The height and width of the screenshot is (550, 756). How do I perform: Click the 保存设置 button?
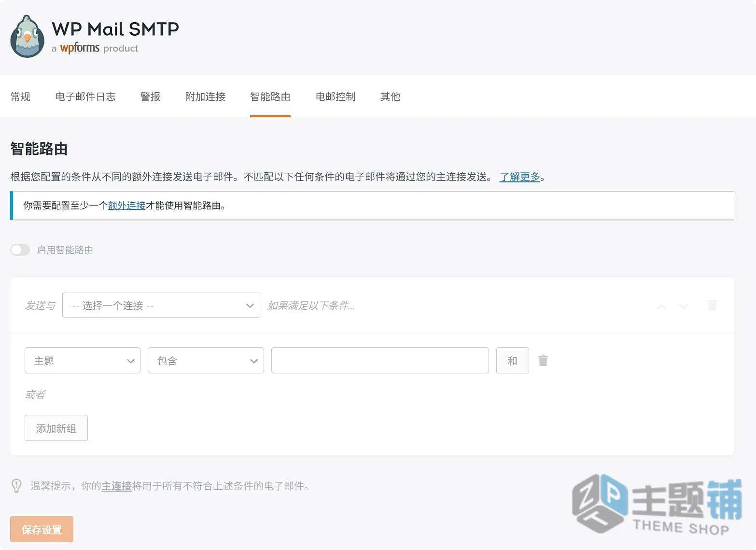pos(42,529)
